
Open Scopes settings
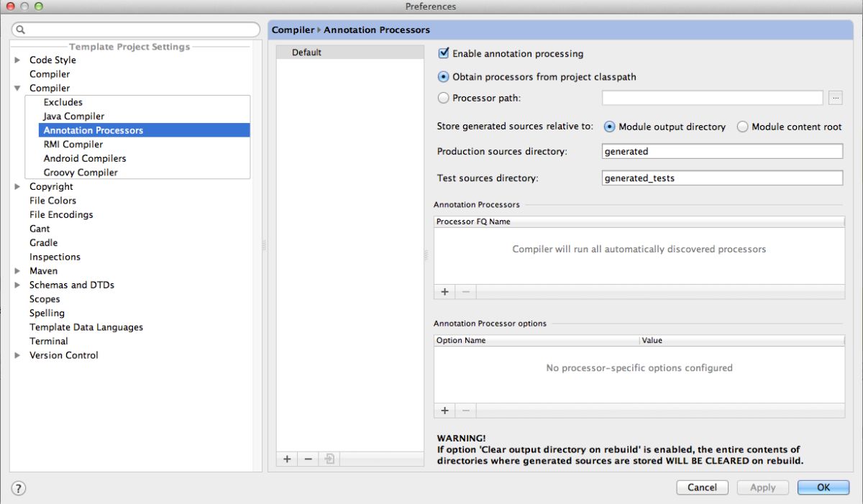point(45,299)
